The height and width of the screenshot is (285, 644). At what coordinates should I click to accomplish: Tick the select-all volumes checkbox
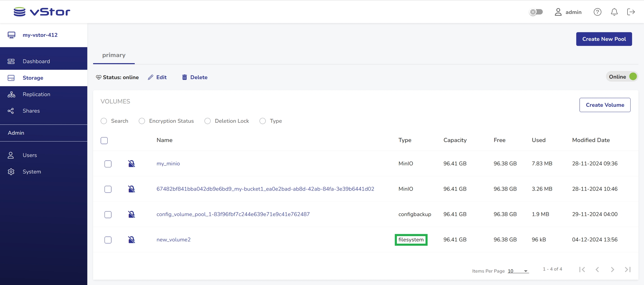coord(104,141)
